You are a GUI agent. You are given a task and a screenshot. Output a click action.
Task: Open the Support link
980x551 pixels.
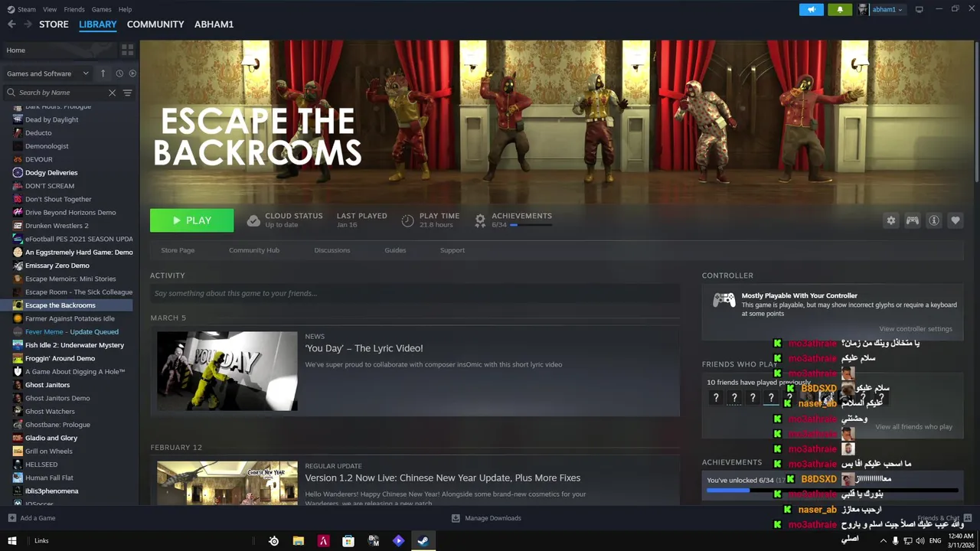click(452, 250)
